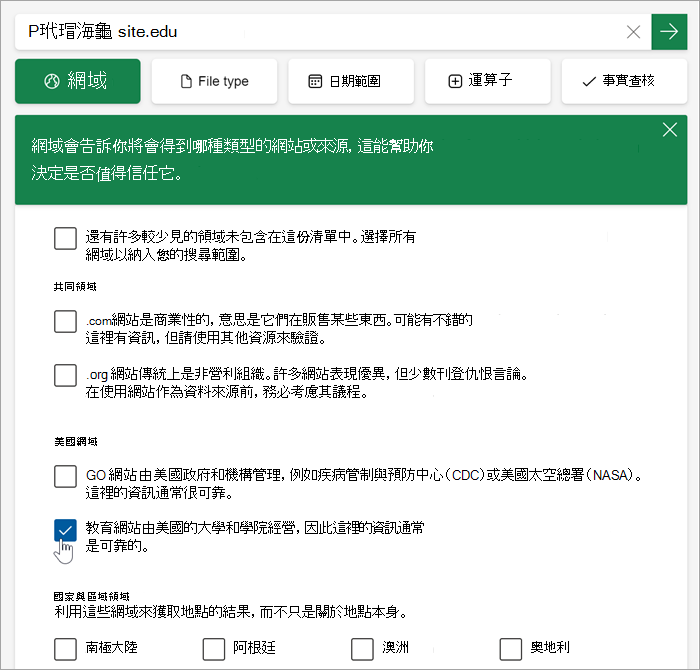This screenshot has width=700, height=670.
Task: Close the green domain info banner
Action: coord(670,130)
